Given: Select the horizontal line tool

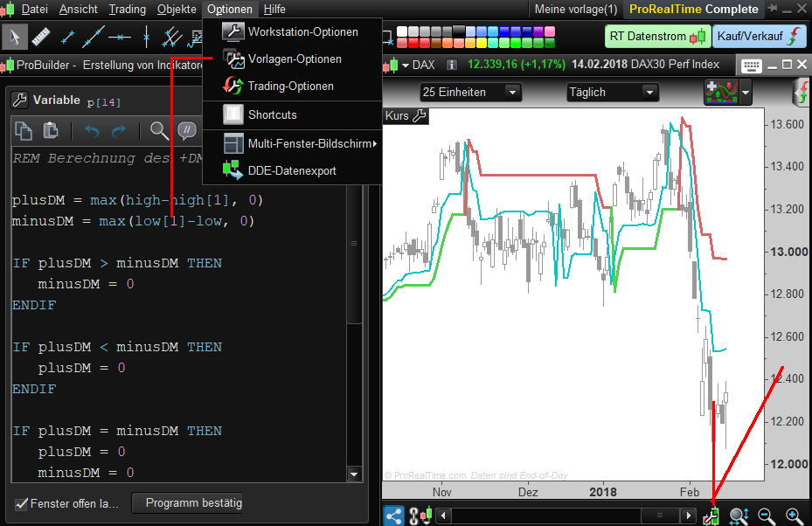Looking at the screenshot, I should click(x=120, y=38).
